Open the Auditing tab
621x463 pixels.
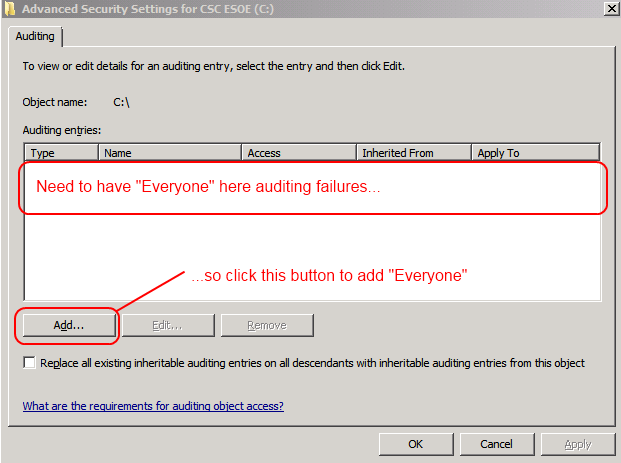35,36
